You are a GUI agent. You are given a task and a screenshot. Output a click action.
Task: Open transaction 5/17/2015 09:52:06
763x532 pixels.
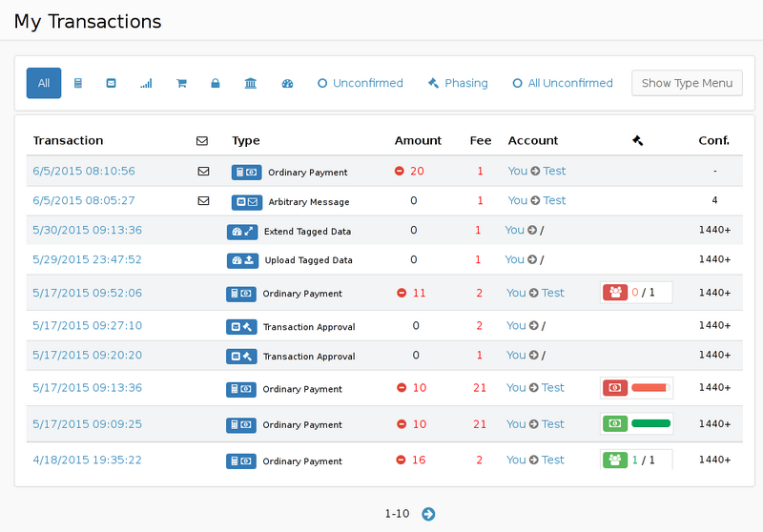coord(87,293)
